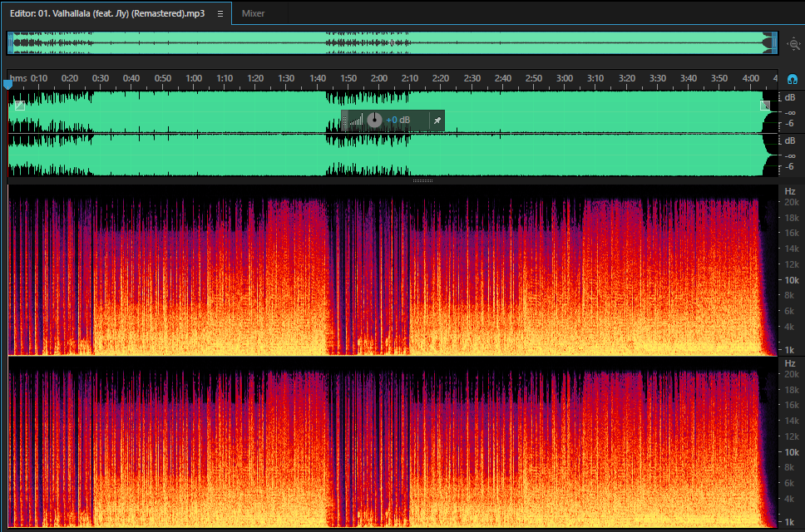This screenshot has width=805, height=532.
Task: Grab the HUD grip handle
Action: click(344, 121)
